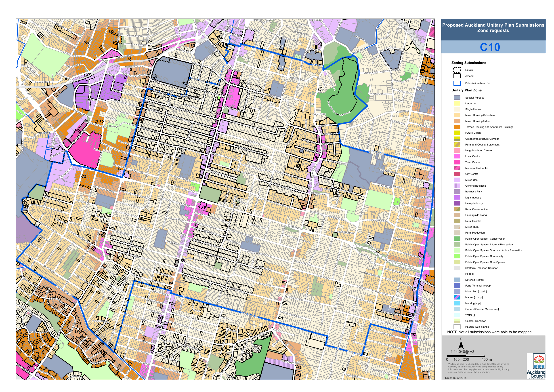Screen dimensions: 554x392
Task: Click the Hunters Park Drive map label
Action: pos(290,361)
